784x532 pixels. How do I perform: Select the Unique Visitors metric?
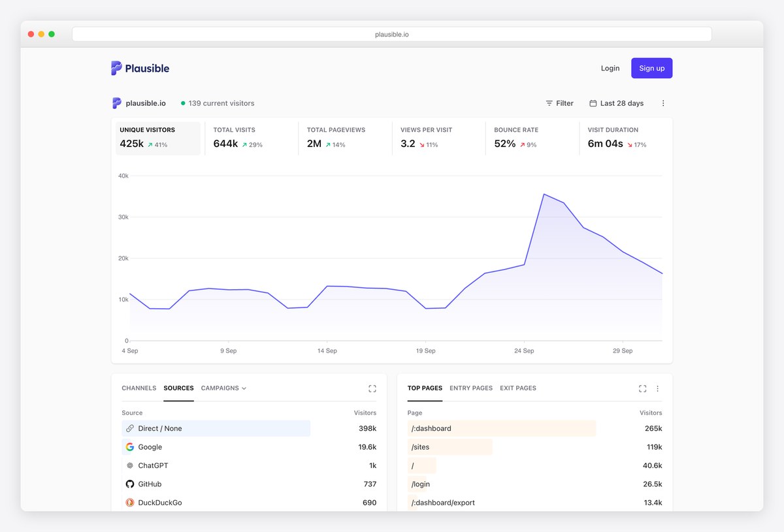pos(158,138)
